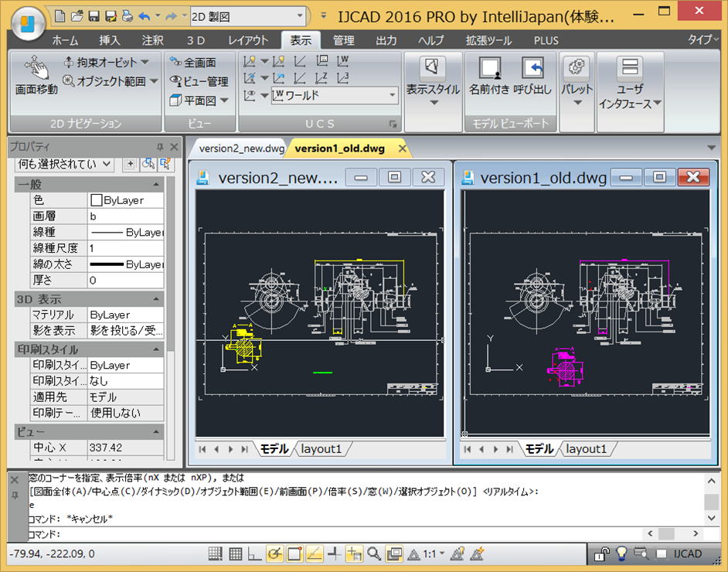Click the command window vertical scrollbar
728x572 pixels.
coord(711,499)
